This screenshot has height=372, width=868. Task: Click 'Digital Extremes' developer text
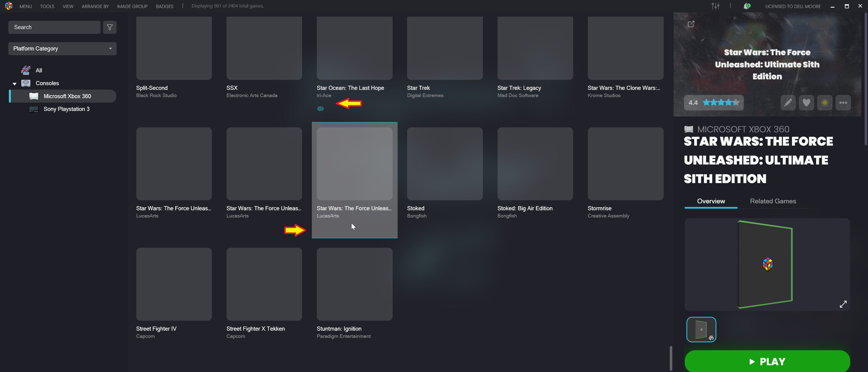click(425, 96)
